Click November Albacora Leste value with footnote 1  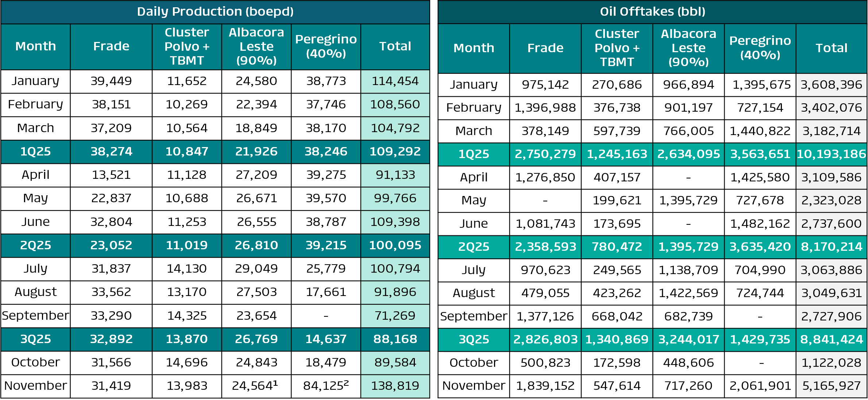pos(256,386)
